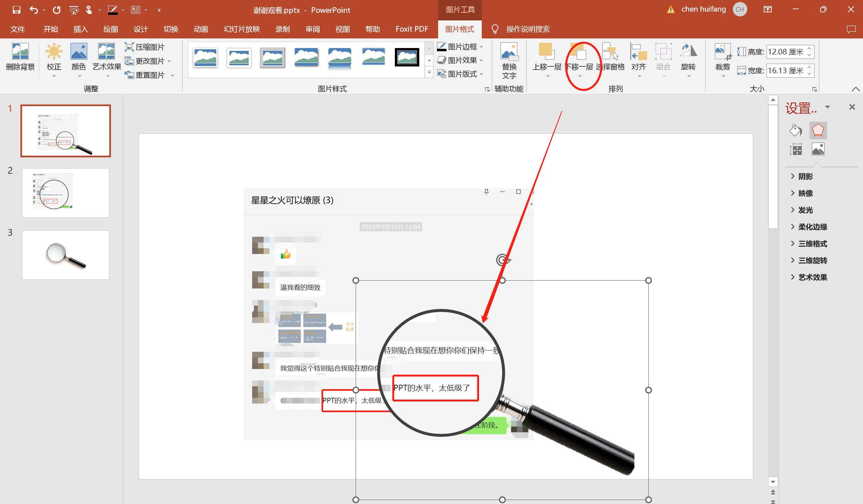The height and width of the screenshot is (504, 863).
Task: Click Compress Pictures (压缩图片) button
Action: pos(145,47)
